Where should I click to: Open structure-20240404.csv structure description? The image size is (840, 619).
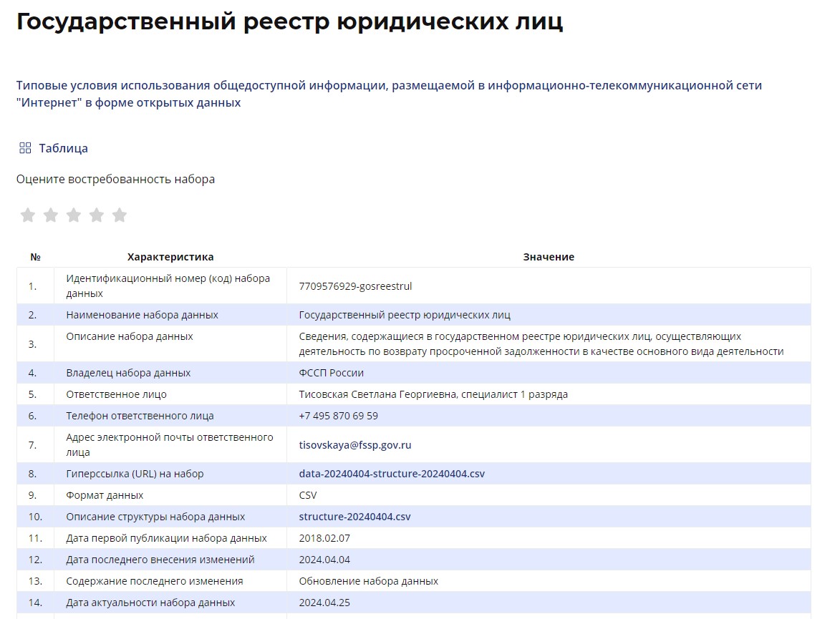click(354, 517)
